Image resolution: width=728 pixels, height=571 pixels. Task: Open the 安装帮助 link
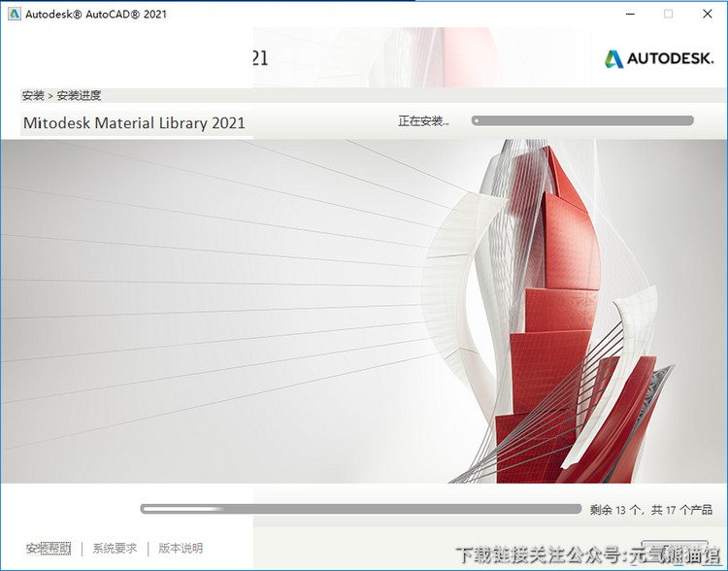(49, 549)
